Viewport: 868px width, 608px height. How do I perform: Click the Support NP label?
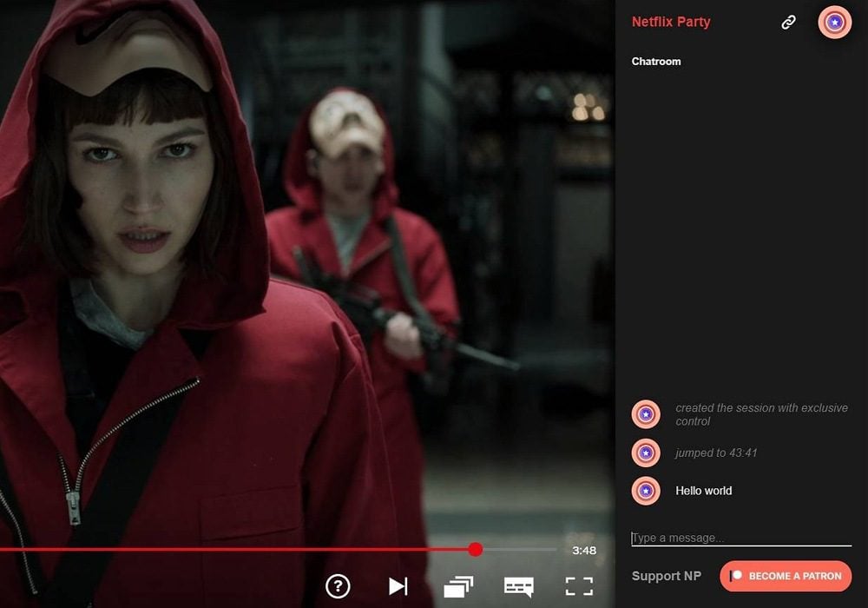pyautogui.click(x=667, y=576)
